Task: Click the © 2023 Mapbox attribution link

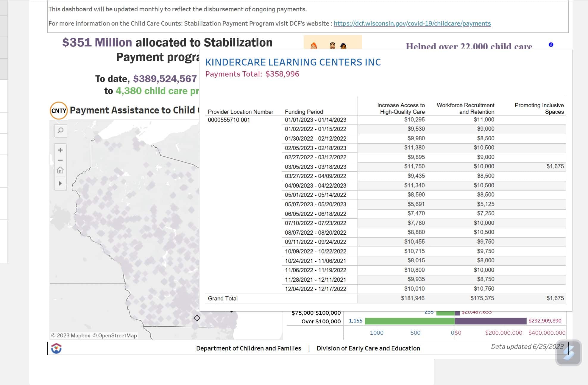Action: point(71,336)
